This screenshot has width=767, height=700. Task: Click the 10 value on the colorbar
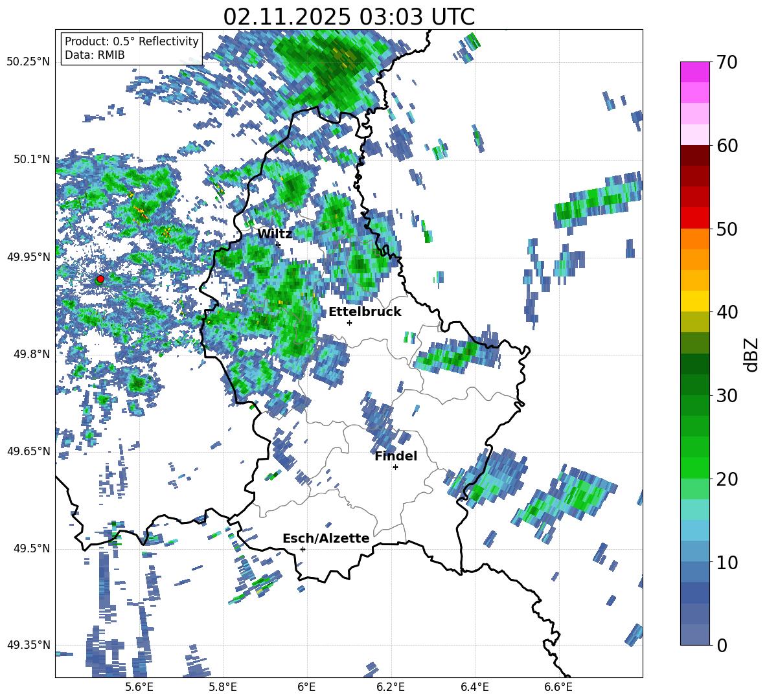point(727,563)
